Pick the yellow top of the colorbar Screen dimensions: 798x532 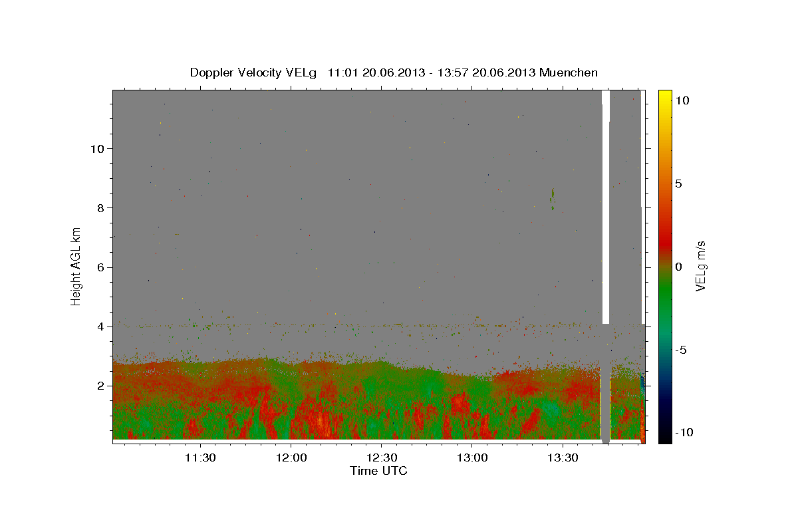[664, 96]
